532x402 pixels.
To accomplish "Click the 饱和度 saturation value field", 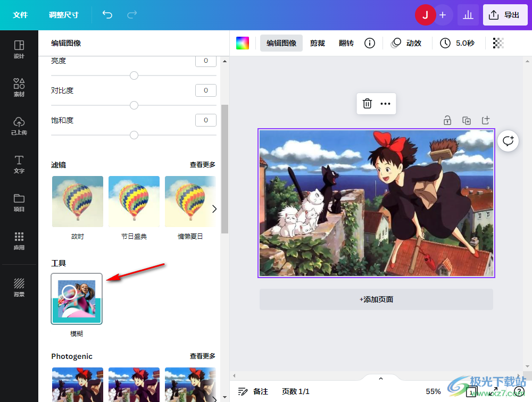I will point(205,120).
